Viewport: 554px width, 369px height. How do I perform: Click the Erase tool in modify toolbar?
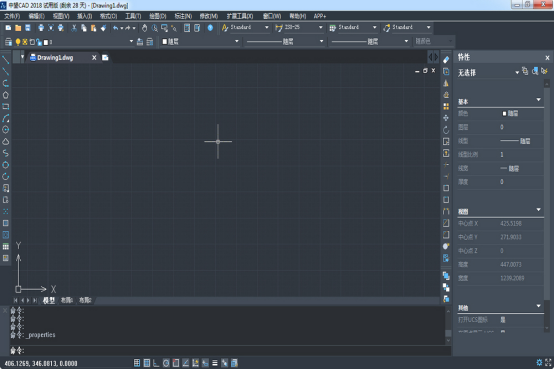coord(446,60)
